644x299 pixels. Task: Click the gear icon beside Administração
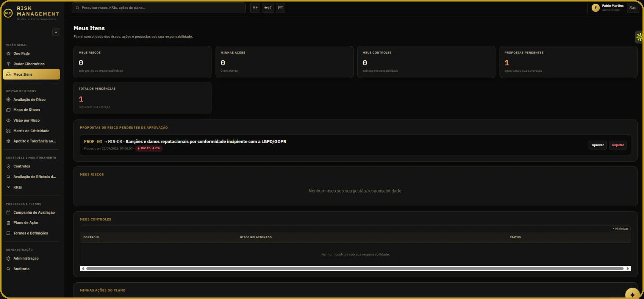coord(8,258)
